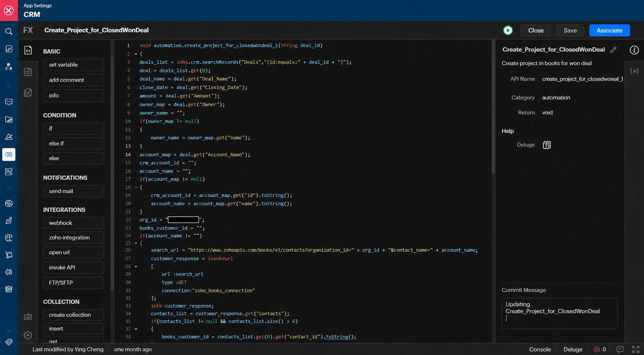Click the 'automation' category value

pos(556,98)
